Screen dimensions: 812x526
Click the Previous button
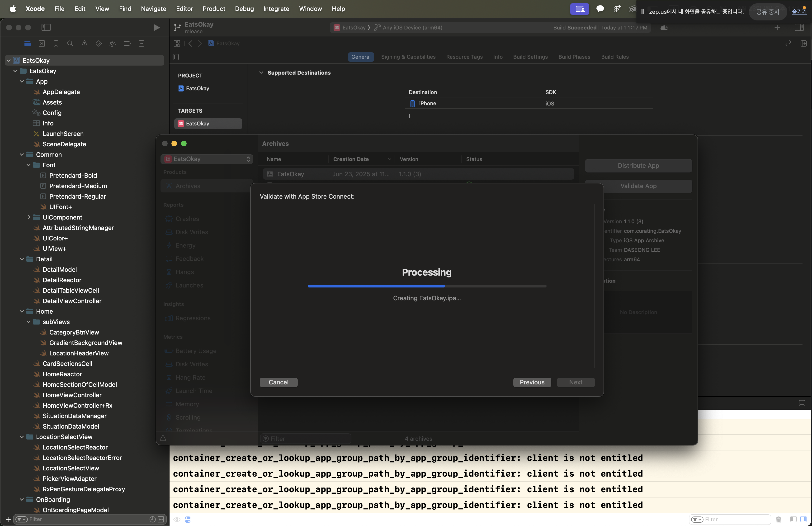pyautogui.click(x=532, y=382)
